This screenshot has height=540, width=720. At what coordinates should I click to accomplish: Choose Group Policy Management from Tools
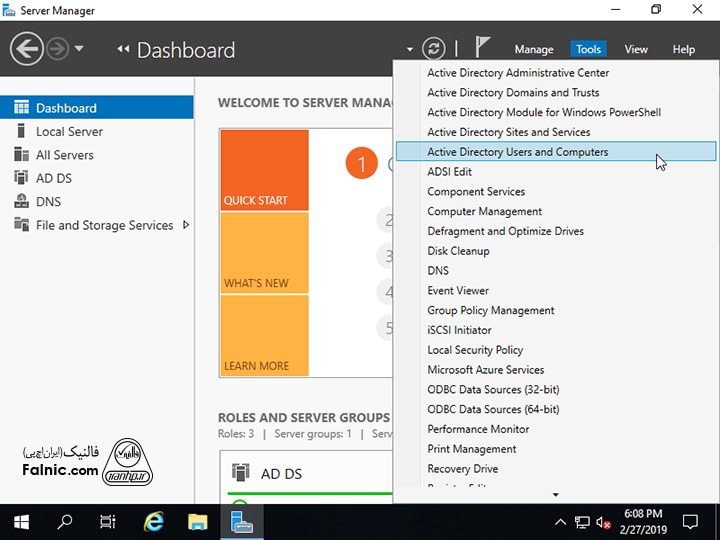click(490, 310)
